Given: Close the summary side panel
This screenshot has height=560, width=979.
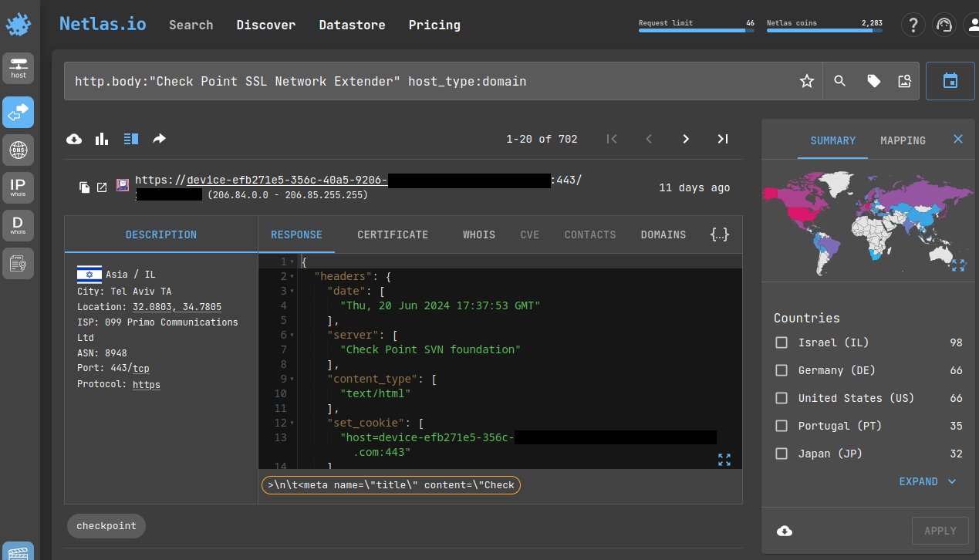Looking at the screenshot, I should pos(958,140).
